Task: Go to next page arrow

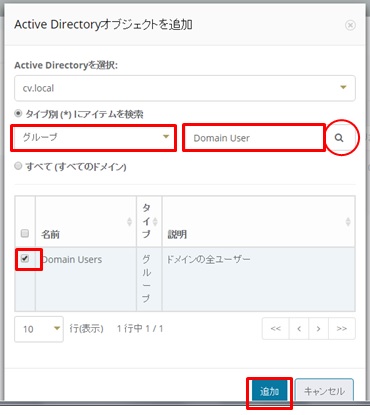Action: [x=319, y=329]
